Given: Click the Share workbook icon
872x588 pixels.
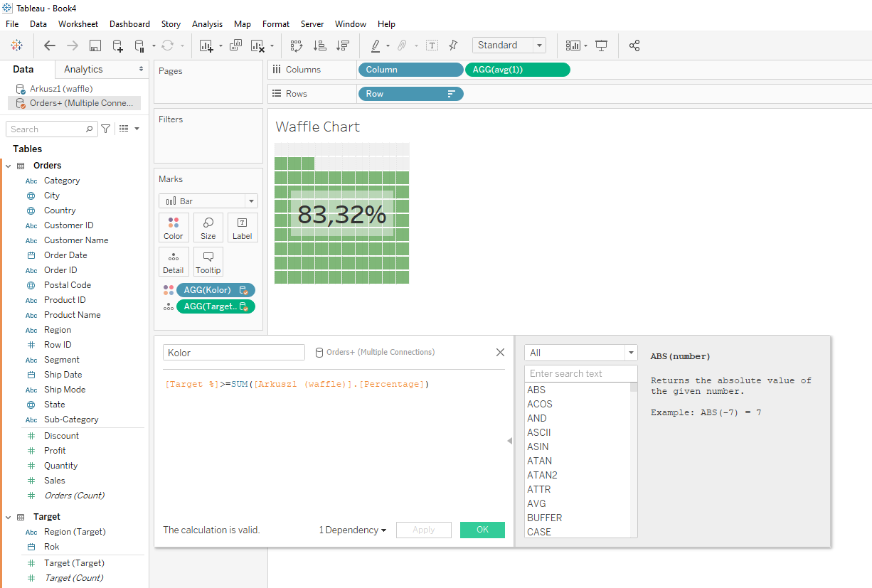Looking at the screenshot, I should 634,46.
